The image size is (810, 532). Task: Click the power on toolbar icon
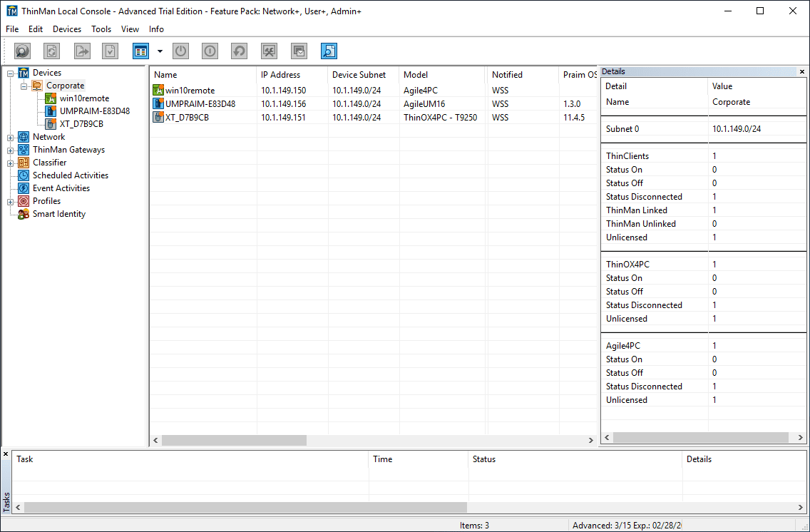coord(210,51)
